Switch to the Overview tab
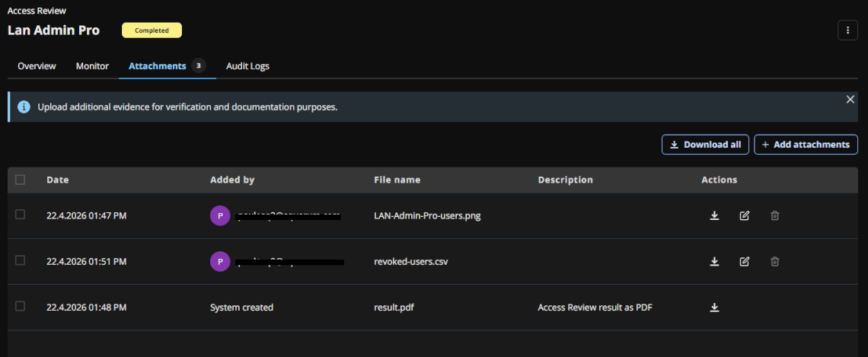This screenshot has height=357, width=868. pyautogui.click(x=37, y=66)
